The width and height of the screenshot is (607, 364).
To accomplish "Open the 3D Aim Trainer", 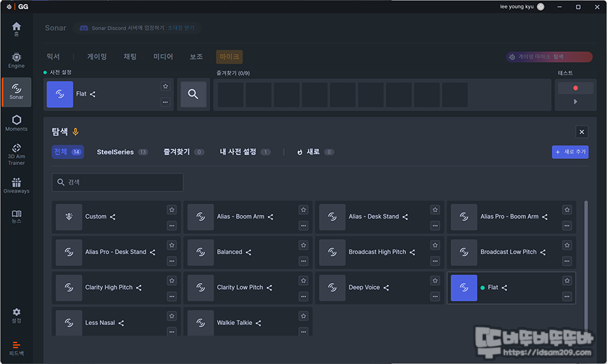I will 16,154.
